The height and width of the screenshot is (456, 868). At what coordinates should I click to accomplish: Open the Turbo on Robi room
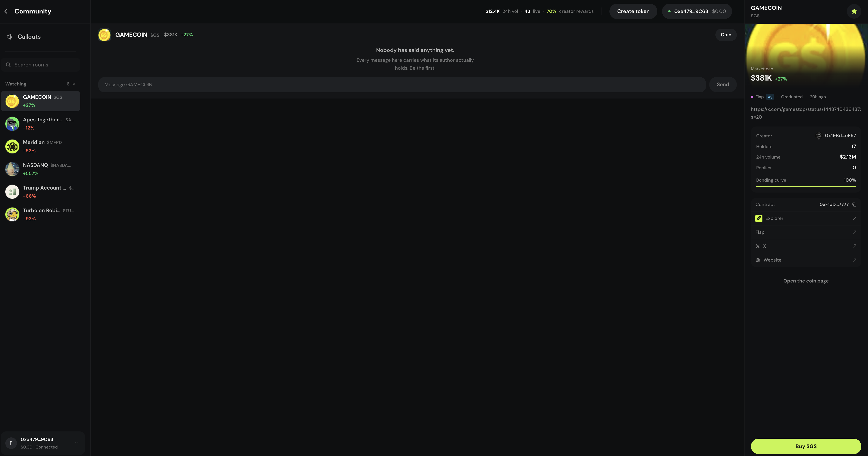coord(40,214)
